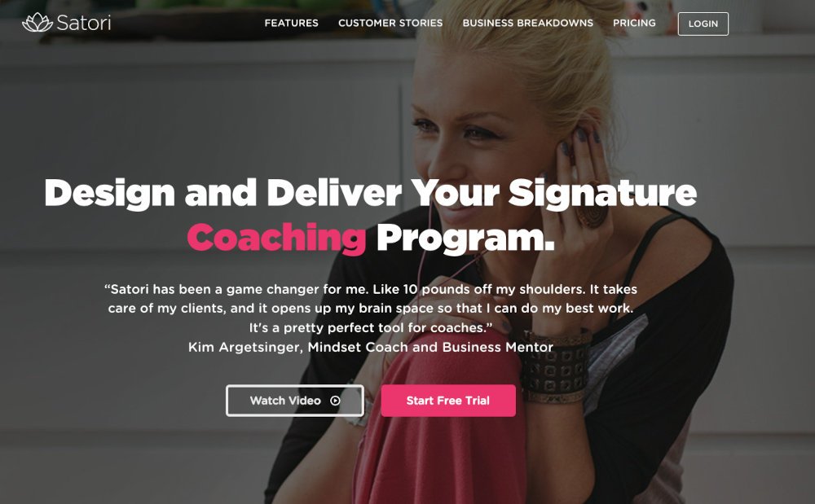
Task: Click the word Program. in the headline
Action: point(465,239)
